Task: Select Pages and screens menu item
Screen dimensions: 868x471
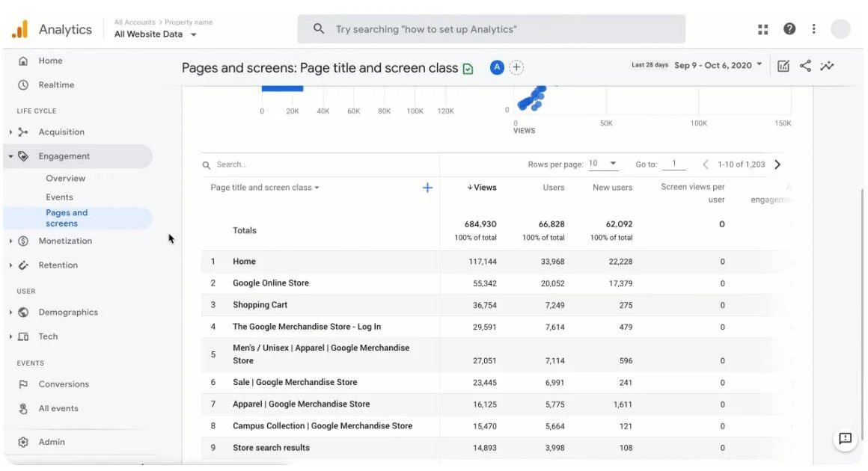Action: coord(78,218)
